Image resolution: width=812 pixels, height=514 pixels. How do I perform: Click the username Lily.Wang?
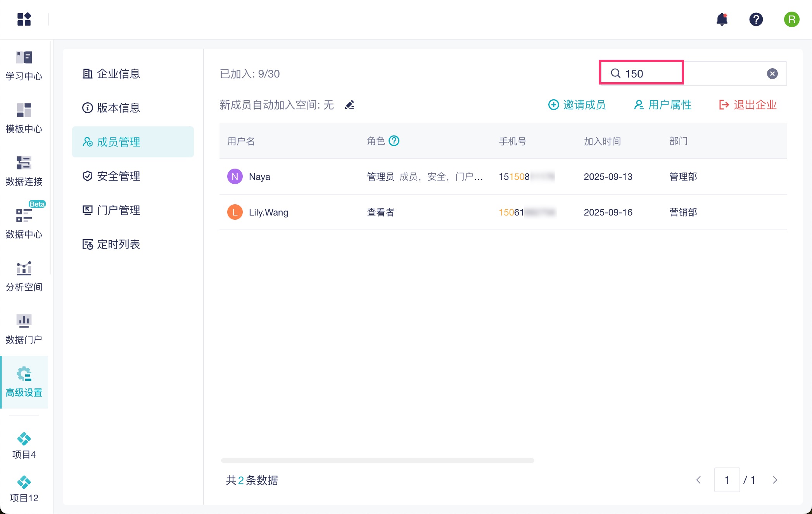click(x=269, y=212)
